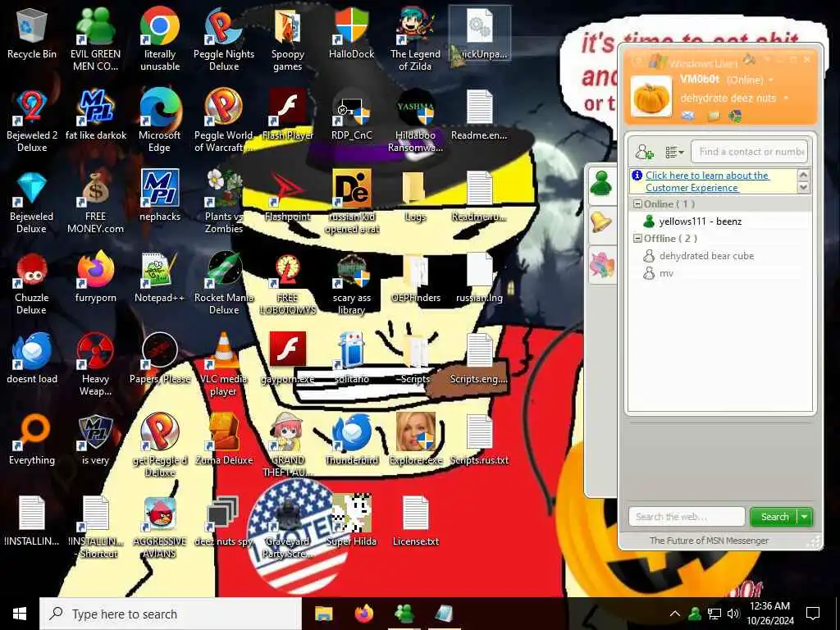Open the contact list view options dropdown
This screenshot has height=630, width=840.
[x=674, y=152]
